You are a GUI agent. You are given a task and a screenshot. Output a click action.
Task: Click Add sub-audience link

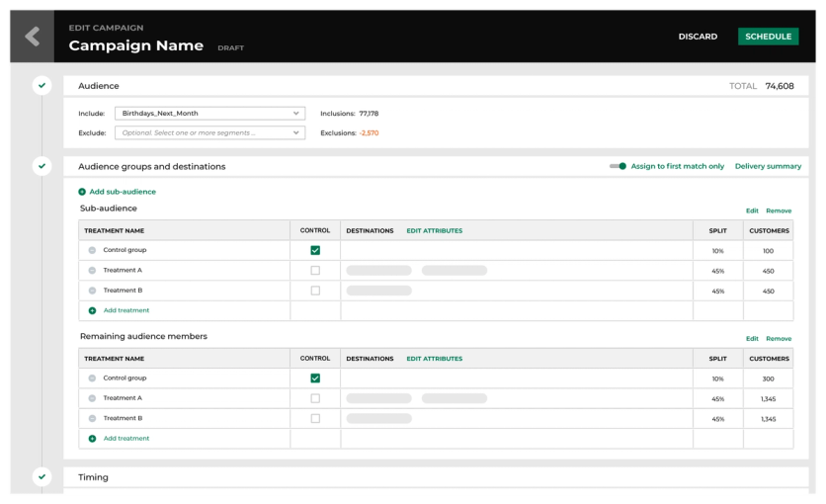pyautogui.click(x=123, y=192)
